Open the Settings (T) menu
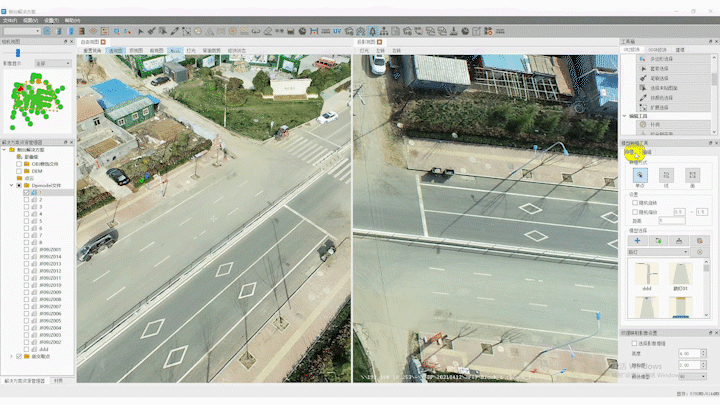The height and width of the screenshot is (405, 720). click(x=51, y=20)
